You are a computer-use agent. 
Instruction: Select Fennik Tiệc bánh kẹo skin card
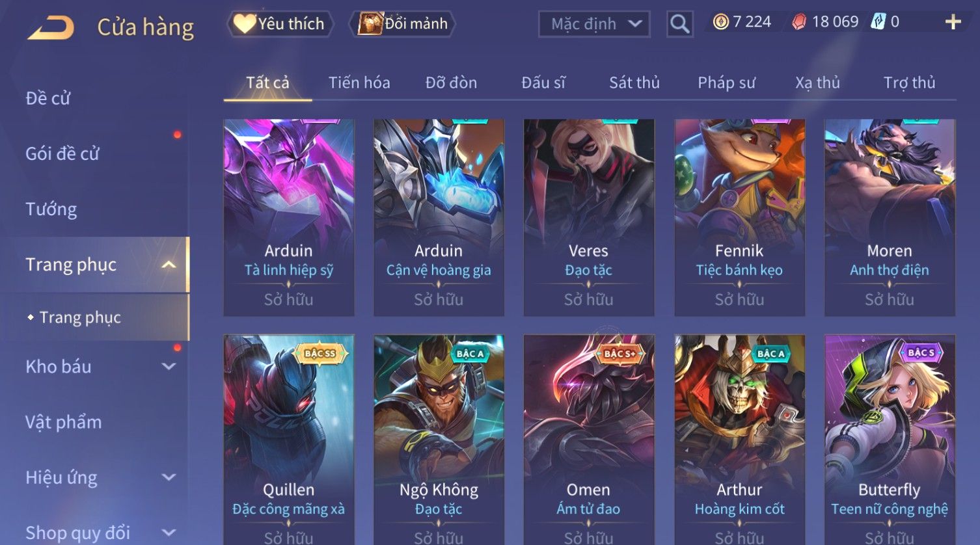[x=739, y=217]
